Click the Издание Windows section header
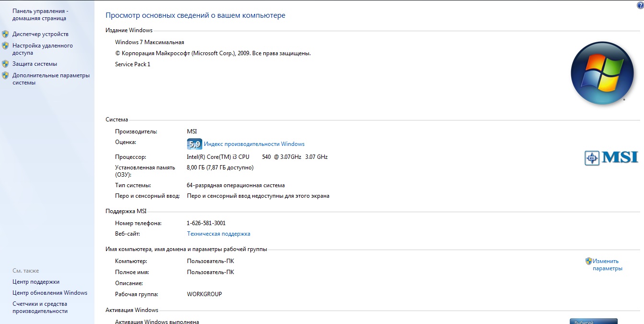Screen dimensions: 644x324 pyautogui.click(x=129, y=30)
